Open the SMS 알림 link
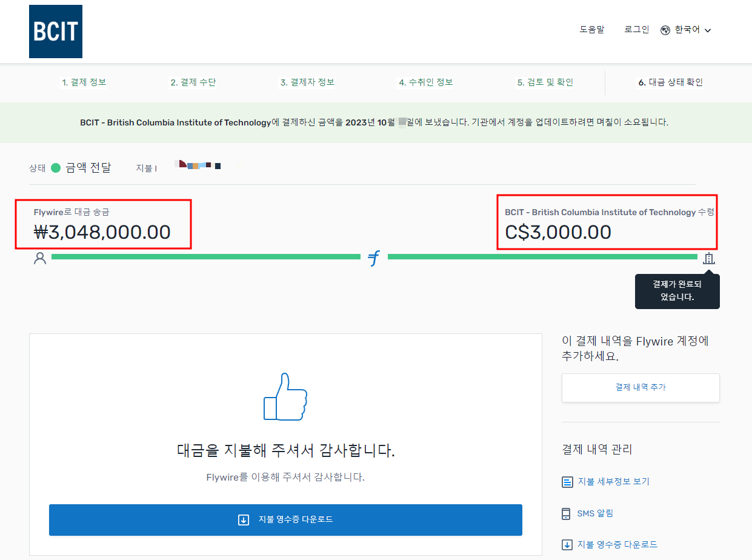 [x=595, y=513]
